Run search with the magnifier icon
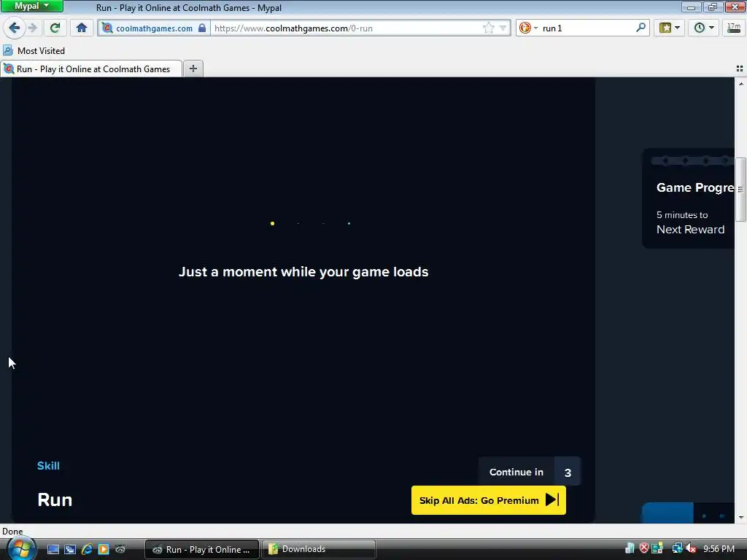 point(640,28)
